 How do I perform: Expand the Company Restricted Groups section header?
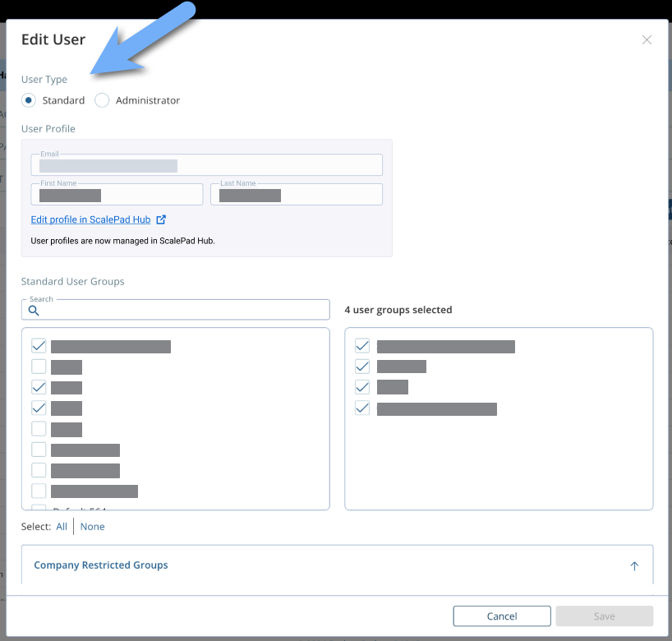tap(101, 565)
